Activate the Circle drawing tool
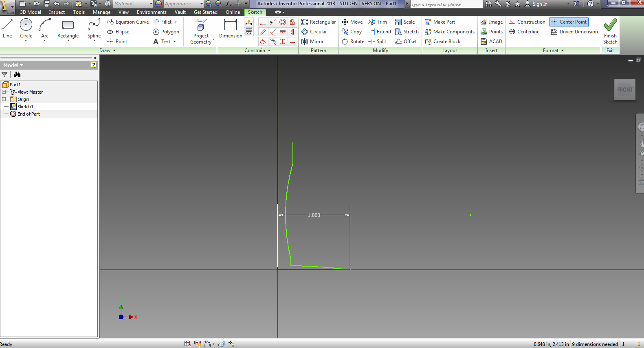The image size is (644, 348). (x=26, y=28)
